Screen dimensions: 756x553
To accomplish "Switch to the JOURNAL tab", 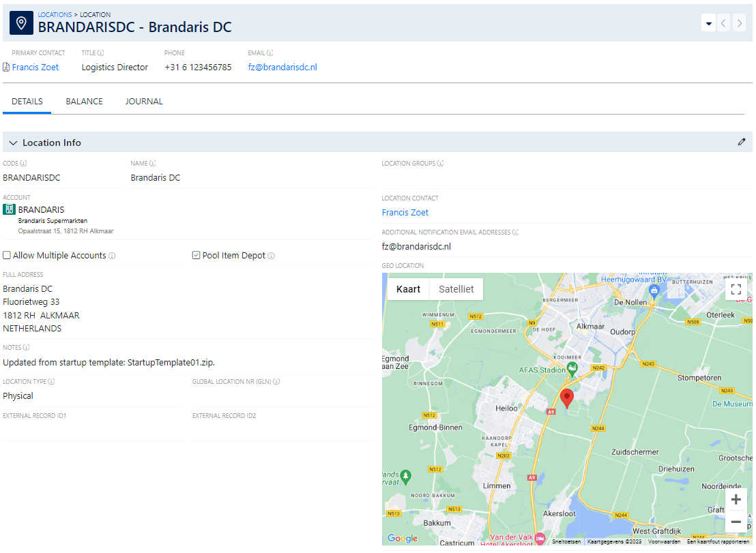I will coord(144,101).
